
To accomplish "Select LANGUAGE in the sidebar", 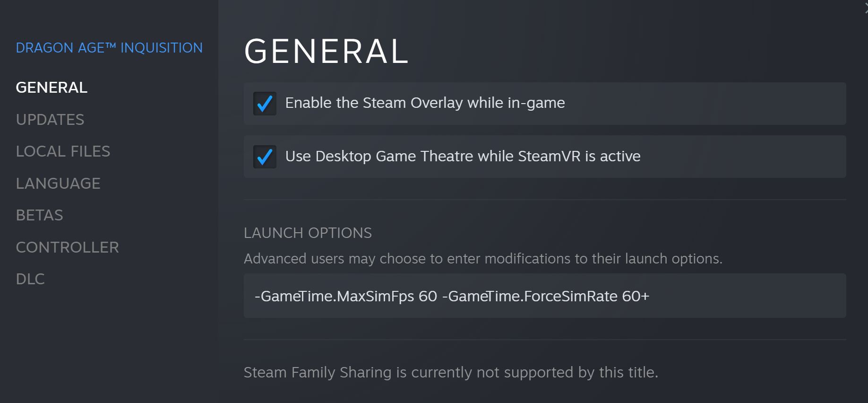I will (x=58, y=184).
